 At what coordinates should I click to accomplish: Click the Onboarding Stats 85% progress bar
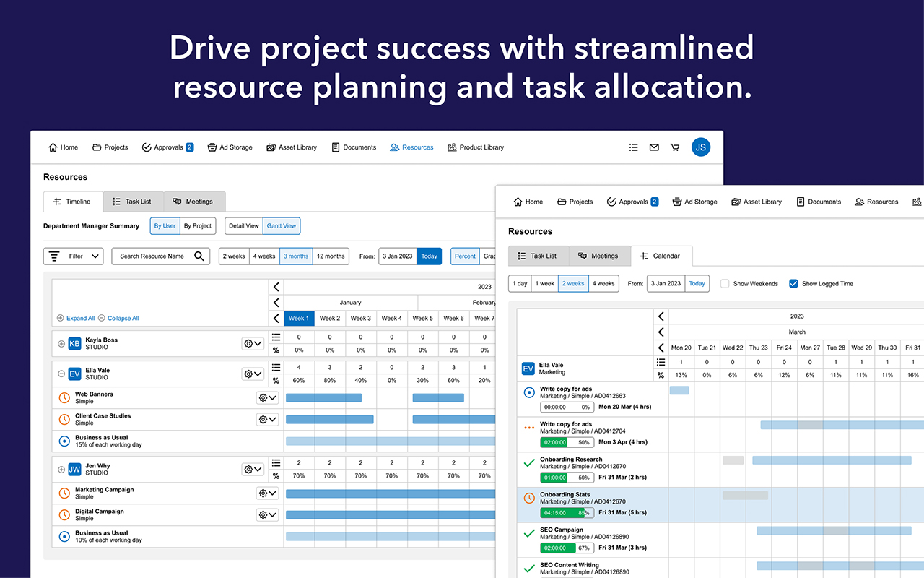tap(567, 512)
